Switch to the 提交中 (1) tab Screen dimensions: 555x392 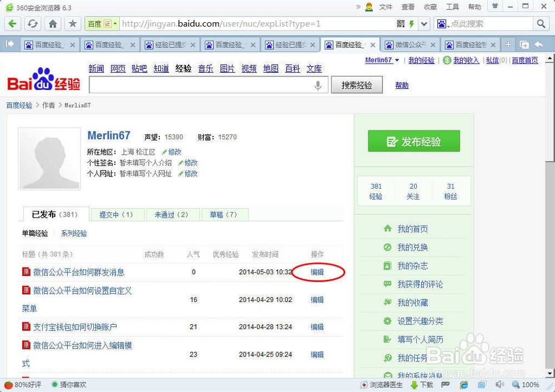pyautogui.click(x=118, y=214)
